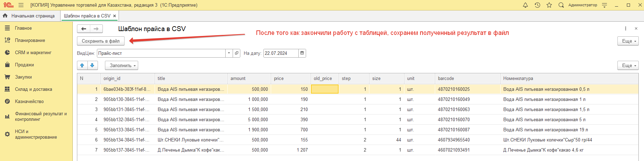Click the hamburger main menu icon
Image resolution: width=644 pixels, height=161 pixels.
(21, 5)
